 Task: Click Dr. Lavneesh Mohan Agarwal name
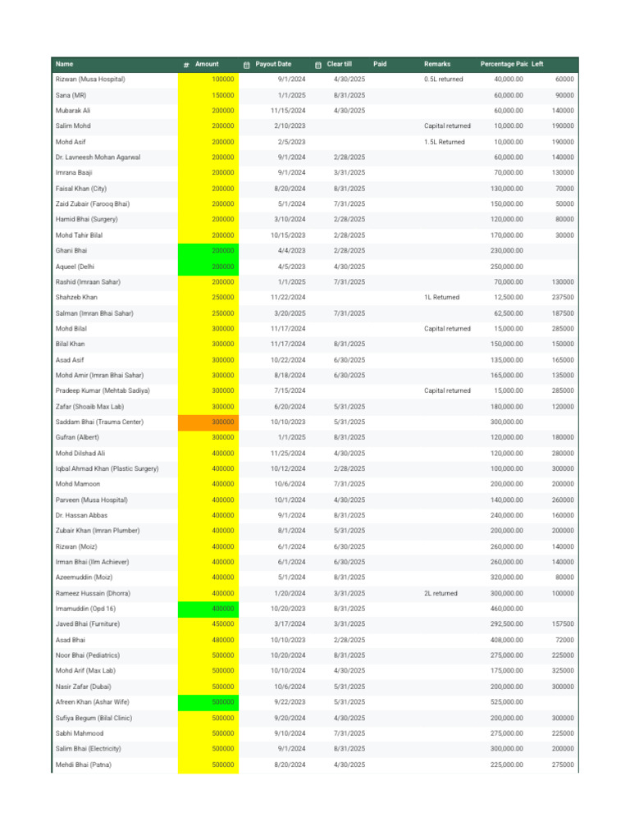click(x=98, y=157)
